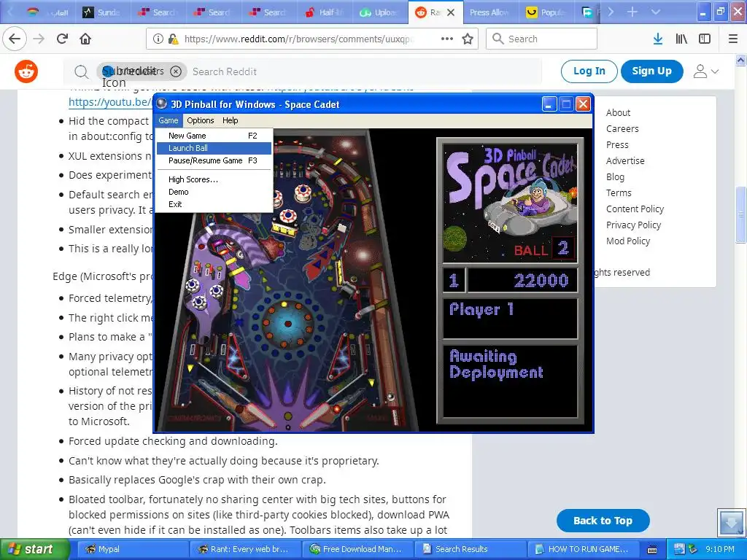
Task: Choose Exit in the Game menu
Action: [214, 204]
